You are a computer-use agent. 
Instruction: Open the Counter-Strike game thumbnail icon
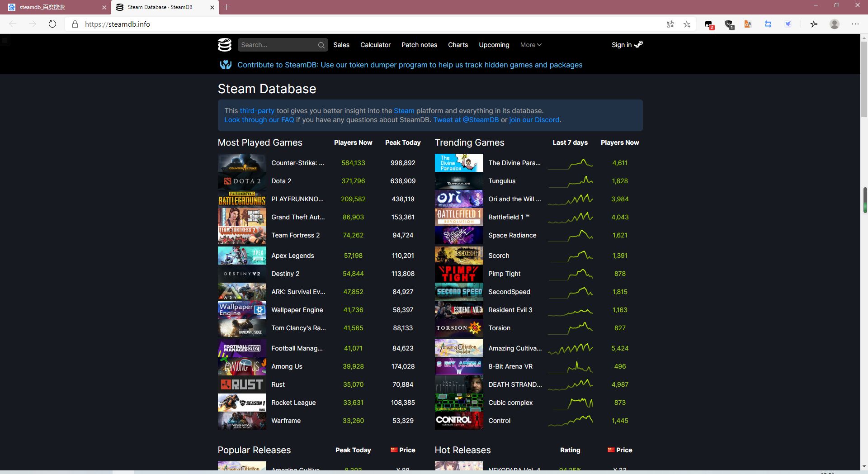pos(242,163)
